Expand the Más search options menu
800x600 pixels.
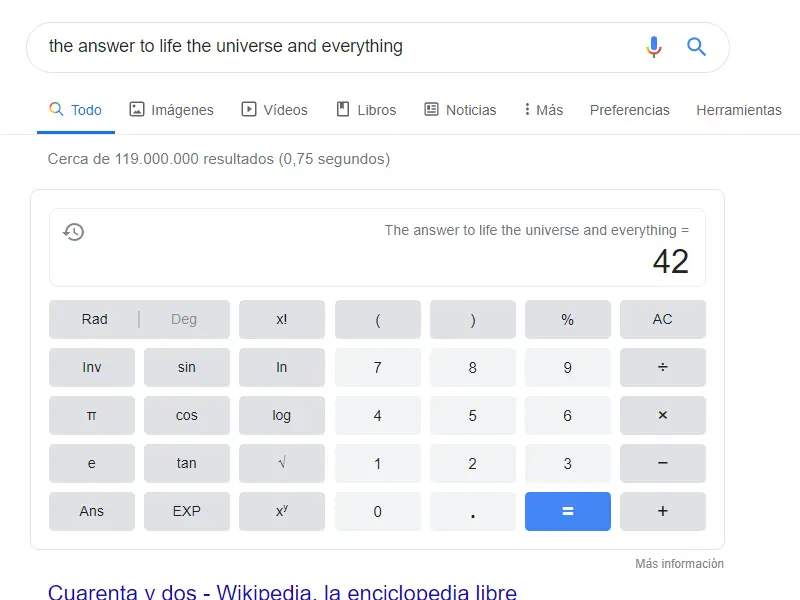coord(544,110)
